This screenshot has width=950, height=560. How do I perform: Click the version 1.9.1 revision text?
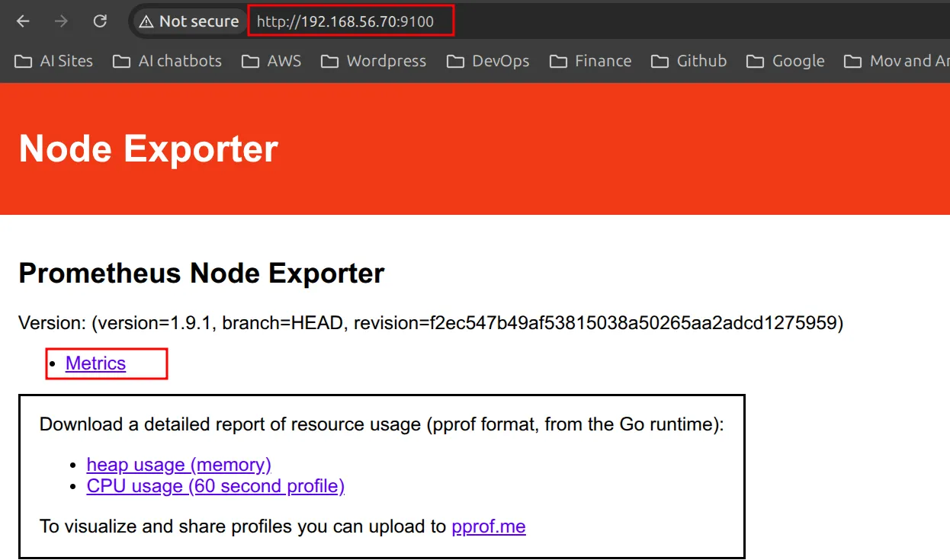coord(431,323)
